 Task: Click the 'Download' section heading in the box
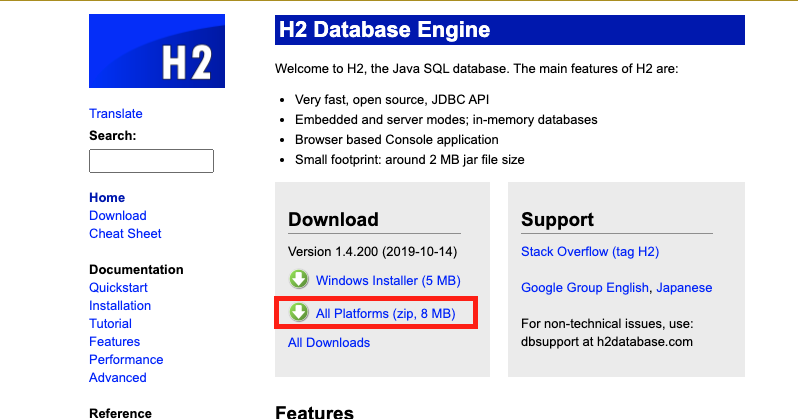click(x=333, y=219)
